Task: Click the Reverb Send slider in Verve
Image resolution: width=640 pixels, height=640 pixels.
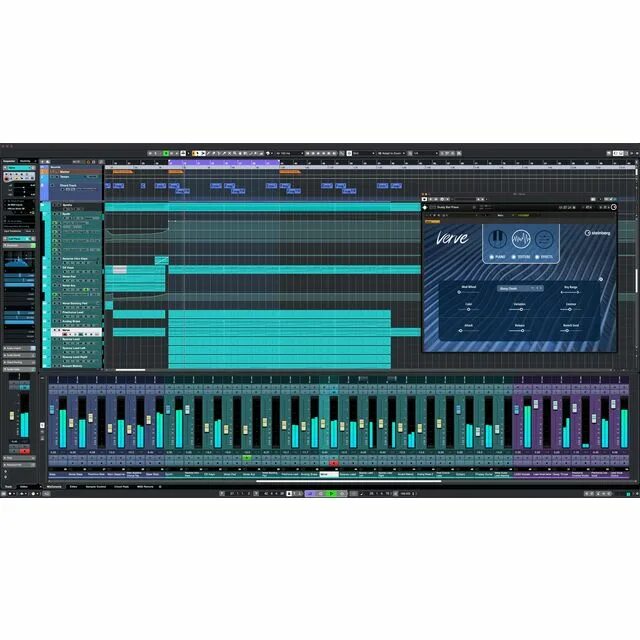Action: (570, 330)
